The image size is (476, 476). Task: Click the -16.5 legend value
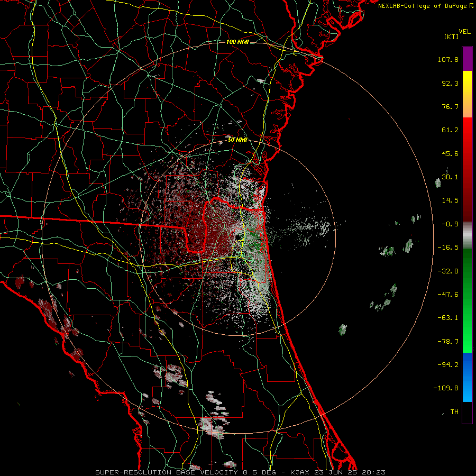[448, 248]
